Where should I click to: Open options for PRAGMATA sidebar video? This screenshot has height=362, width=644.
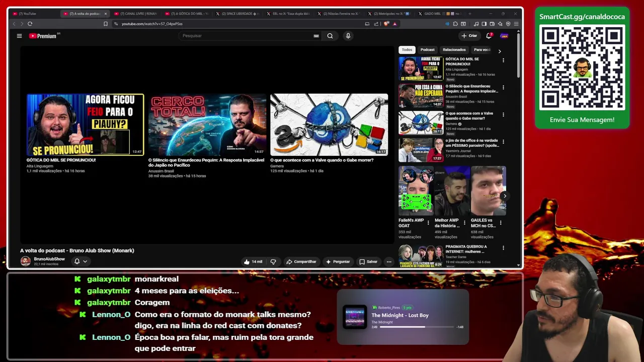click(x=503, y=248)
